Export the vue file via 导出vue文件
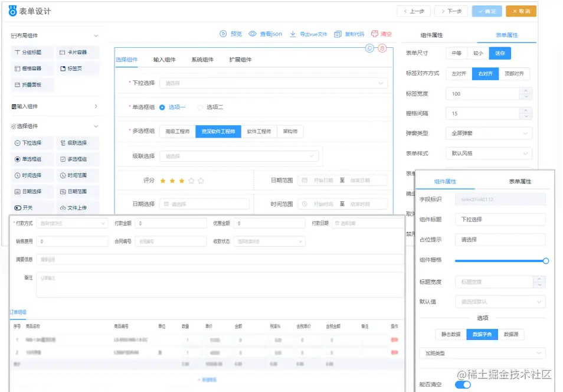 309,34
